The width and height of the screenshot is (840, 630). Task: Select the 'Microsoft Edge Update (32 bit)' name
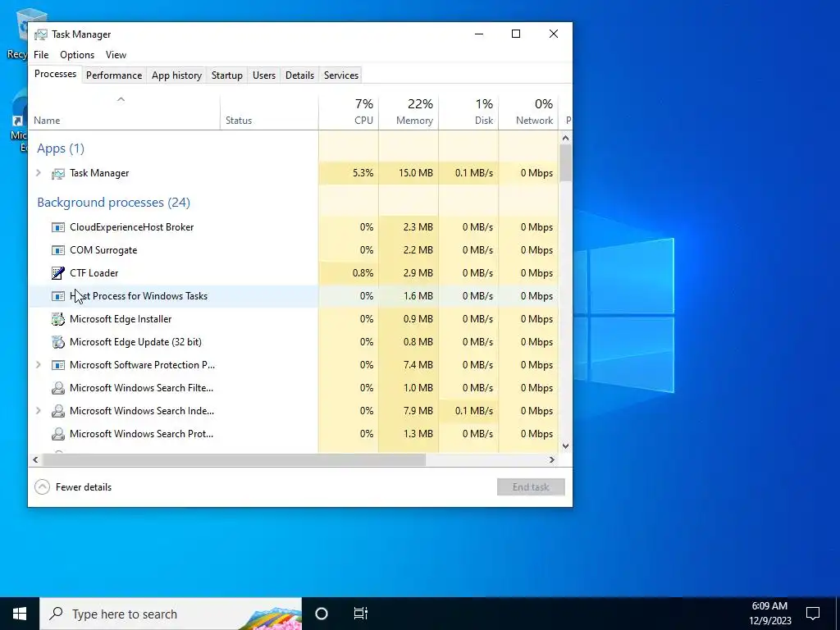coord(135,342)
